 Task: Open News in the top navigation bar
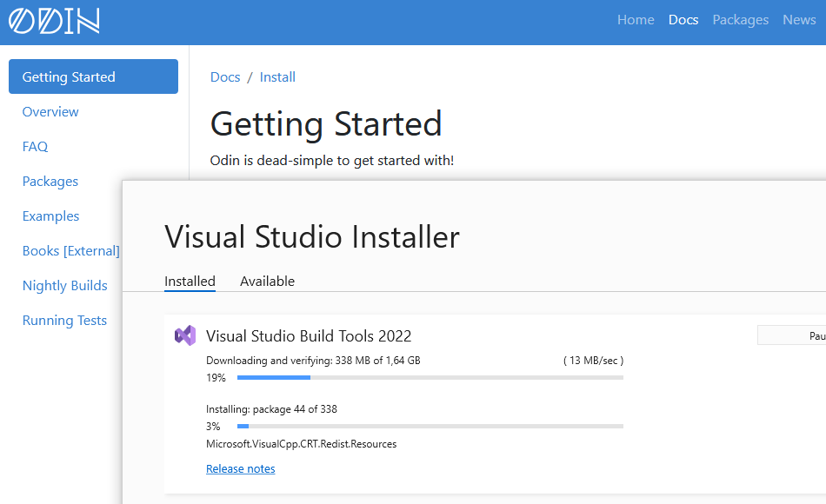coord(799,20)
